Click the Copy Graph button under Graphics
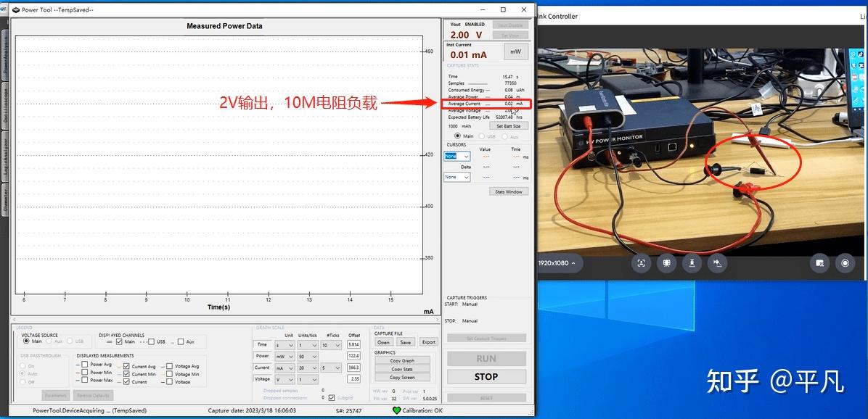Image resolution: width=868 pixels, height=419 pixels. (403, 360)
